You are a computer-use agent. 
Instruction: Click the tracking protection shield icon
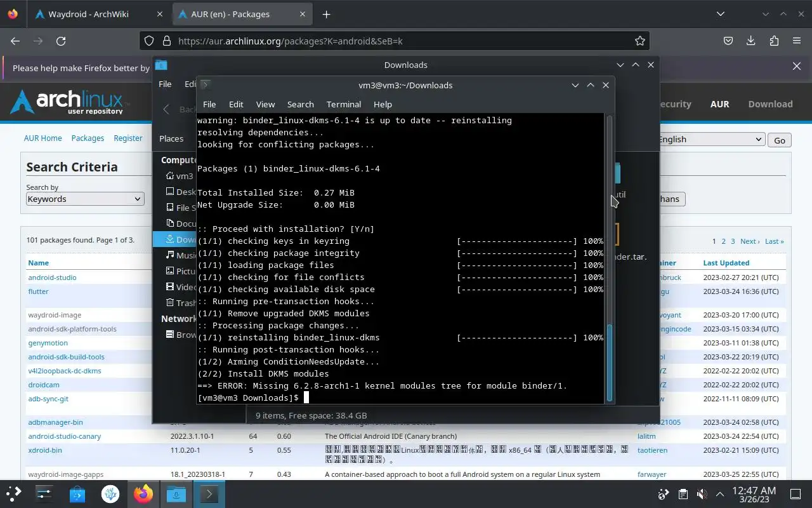[149, 41]
